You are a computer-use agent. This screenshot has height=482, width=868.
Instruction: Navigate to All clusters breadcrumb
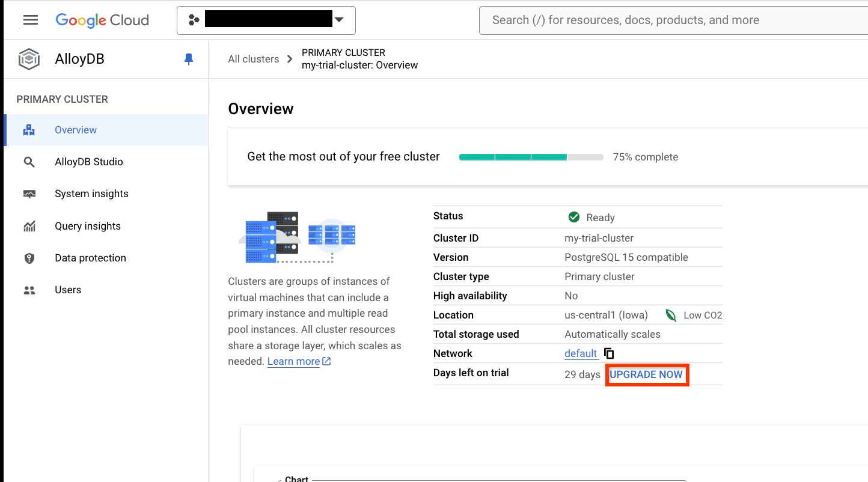click(253, 59)
